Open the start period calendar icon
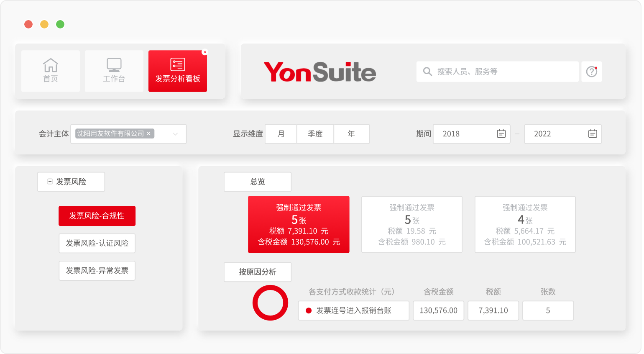644x354 pixels. 501,134
